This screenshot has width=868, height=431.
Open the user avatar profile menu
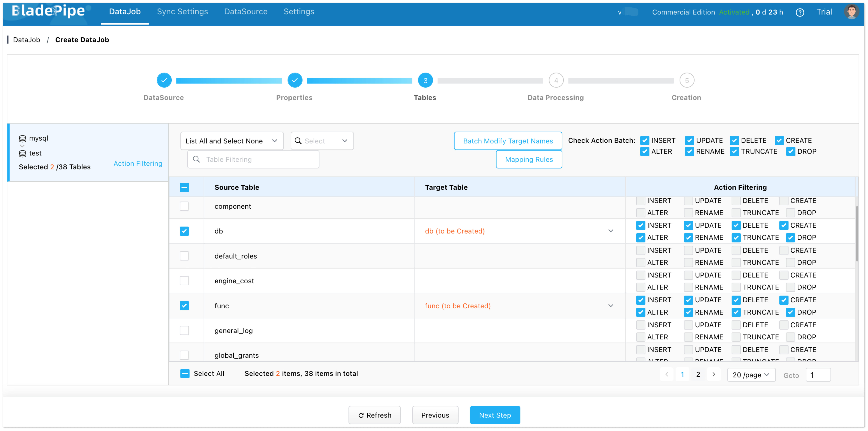click(851, 12)
